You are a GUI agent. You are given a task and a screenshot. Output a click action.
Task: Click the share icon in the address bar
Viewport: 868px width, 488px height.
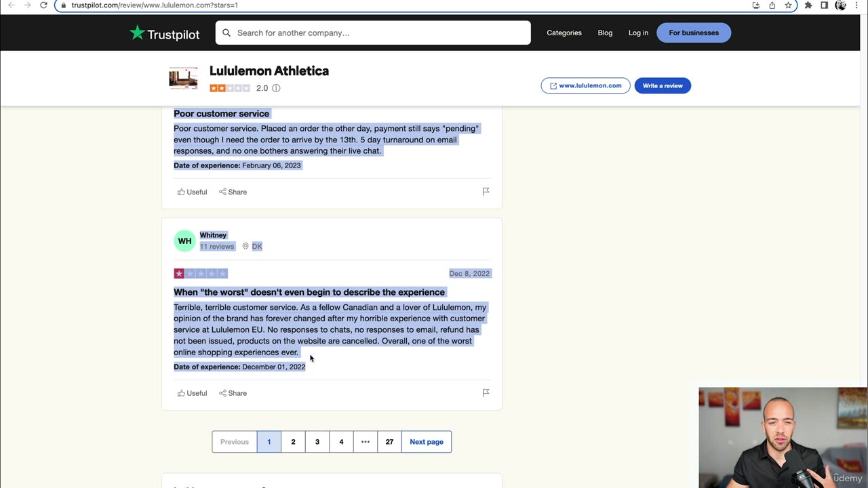772,5
